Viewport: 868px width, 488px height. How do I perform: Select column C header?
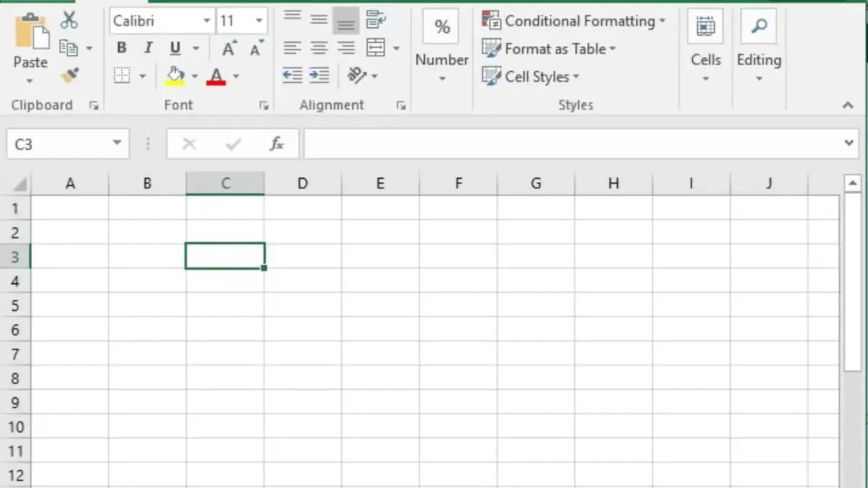click(225, 184)
